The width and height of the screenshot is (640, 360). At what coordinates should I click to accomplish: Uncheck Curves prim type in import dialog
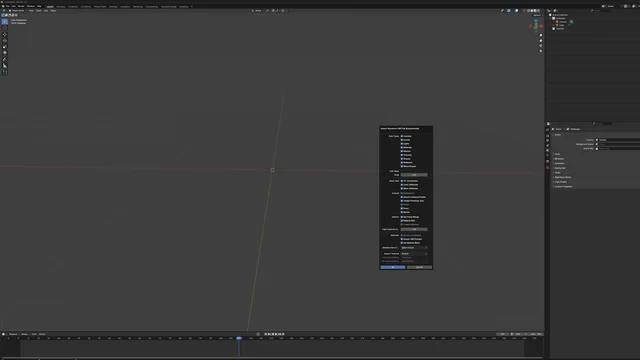click(402, 140)
